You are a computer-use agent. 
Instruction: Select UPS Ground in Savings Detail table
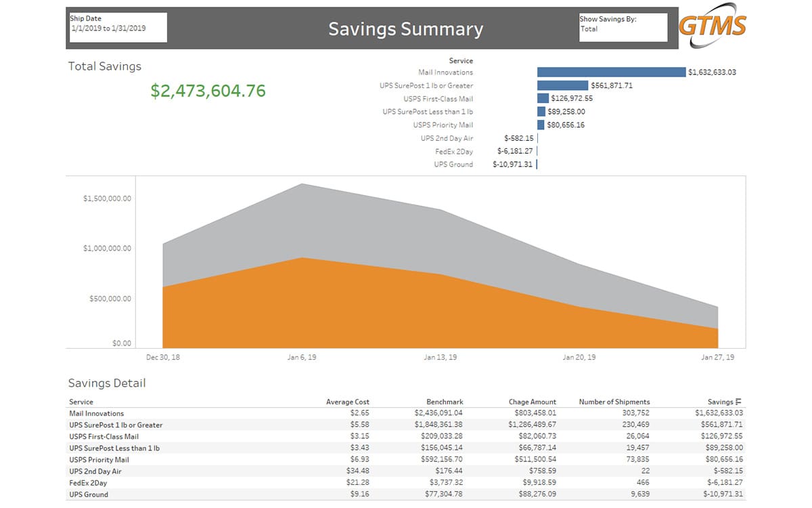[x=406, y=494]
